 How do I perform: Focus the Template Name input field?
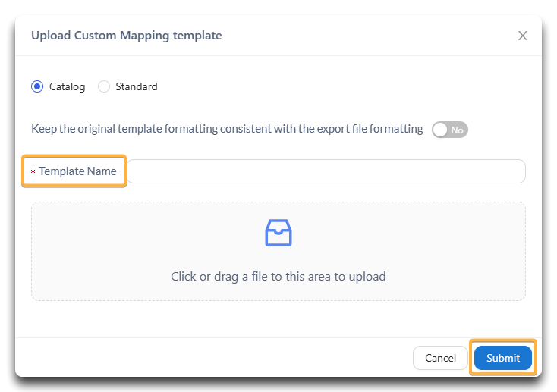click(326, 171)
